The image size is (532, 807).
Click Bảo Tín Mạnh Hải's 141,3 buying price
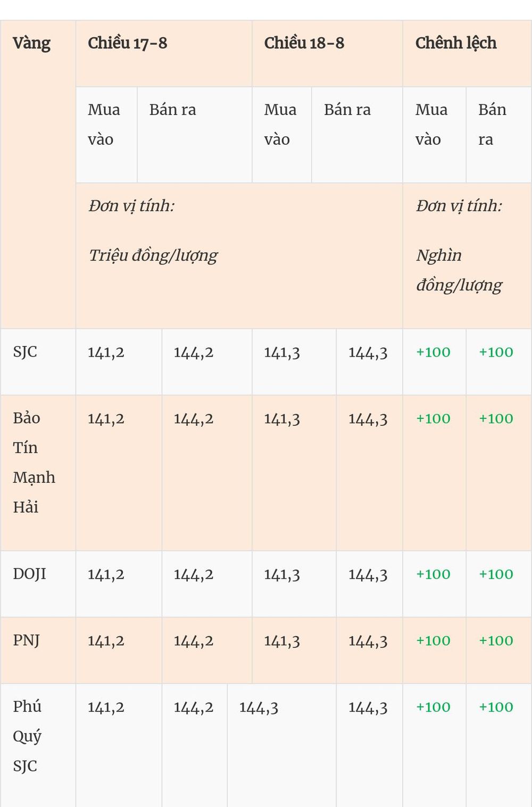coord(282,419)
